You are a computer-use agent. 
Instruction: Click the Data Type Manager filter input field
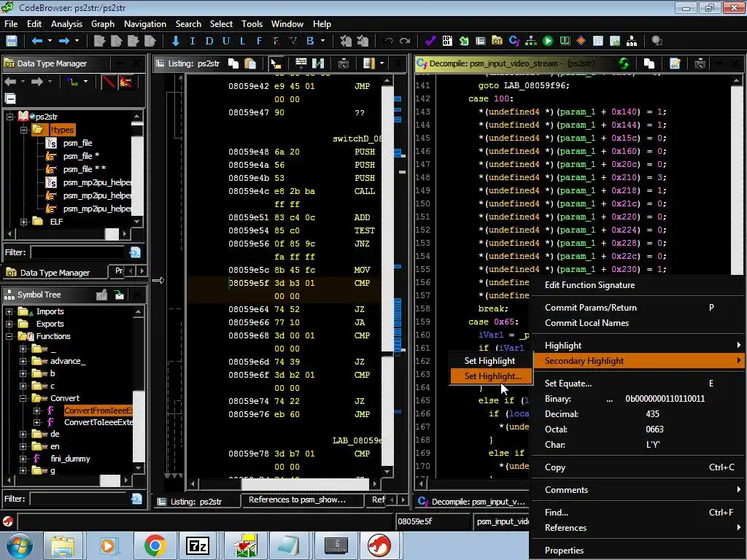(x=77, y=252)
